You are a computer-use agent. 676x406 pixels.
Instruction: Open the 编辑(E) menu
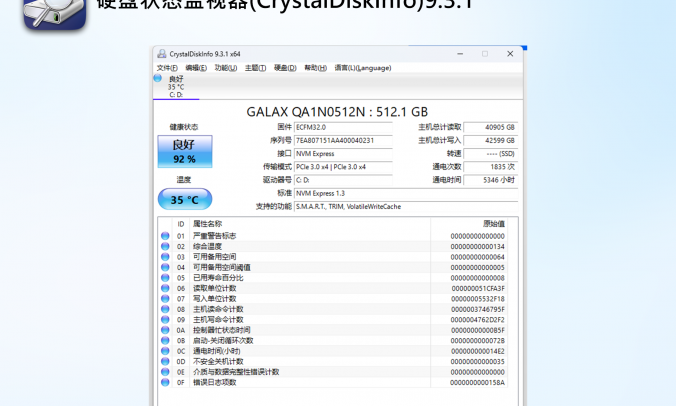pyautogui.click(x=196, y=68)
